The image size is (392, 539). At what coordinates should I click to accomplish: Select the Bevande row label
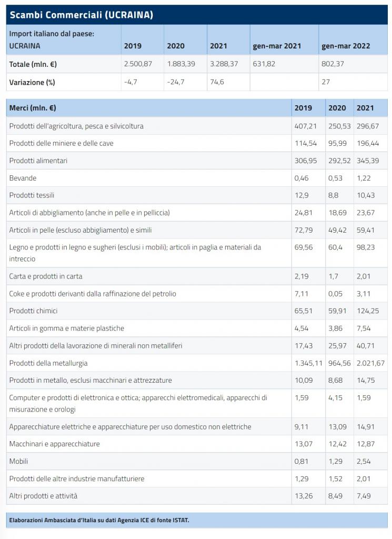point(23,178)
